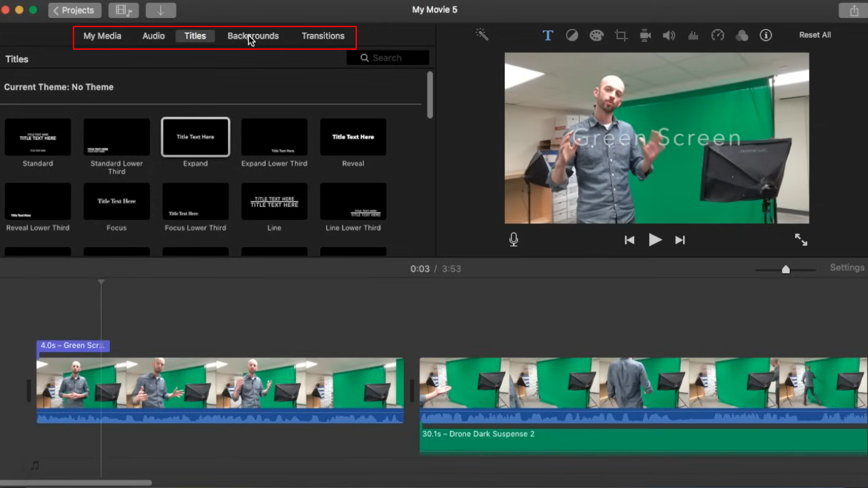868x488 pixels.
Task: Open the stabilization camera icon
Action: tap(645, 35)
